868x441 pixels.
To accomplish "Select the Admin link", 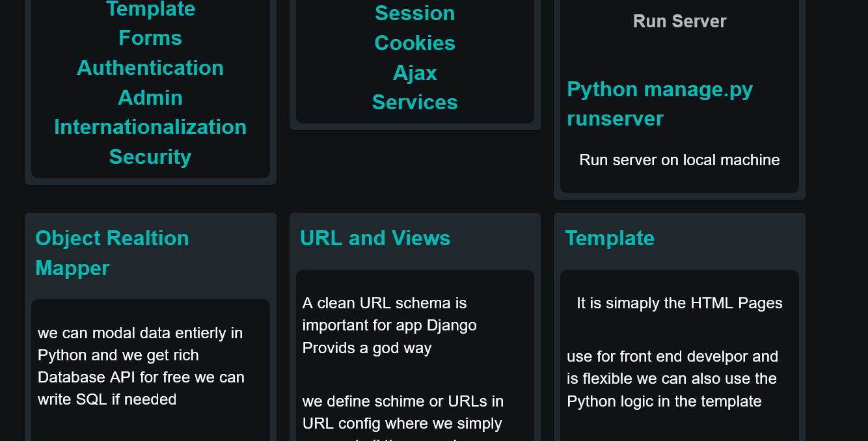I will coord(150,98).
